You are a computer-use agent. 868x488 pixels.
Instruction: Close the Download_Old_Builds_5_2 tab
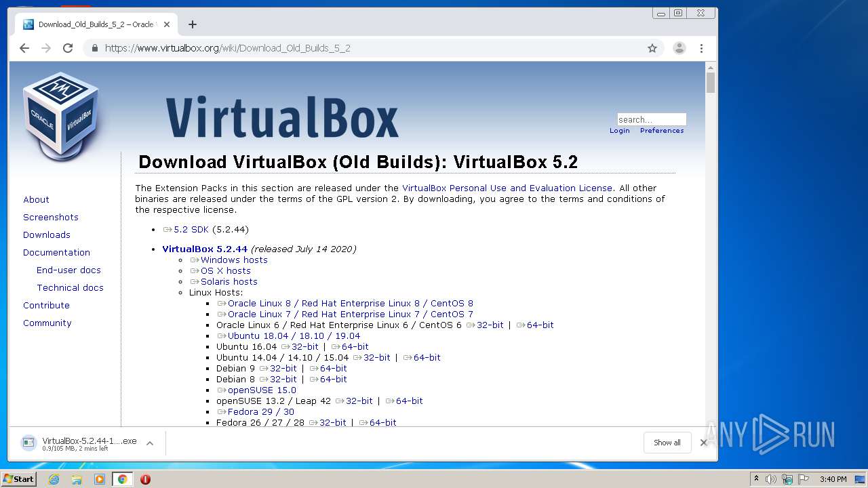click(167, 24)
